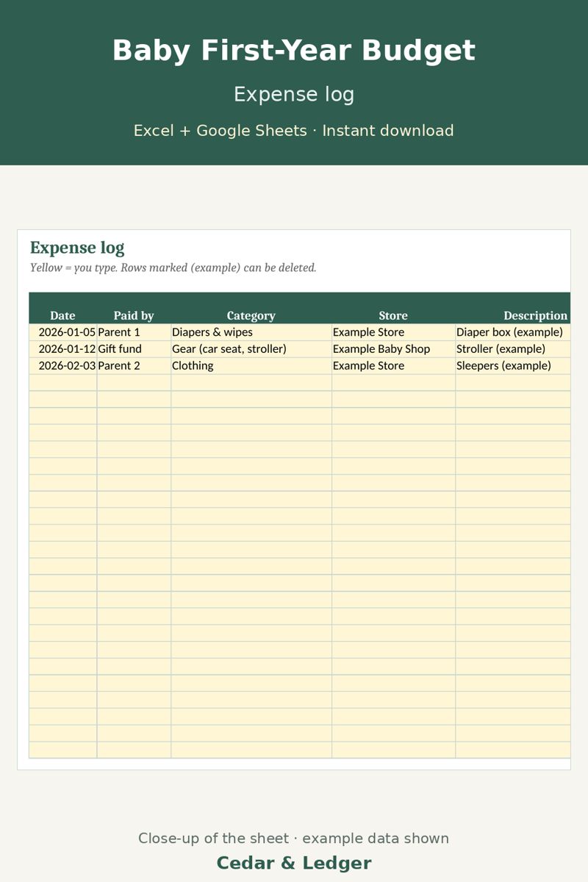
Task: Select the Clothing category cell
Action: tap(251, 366)
